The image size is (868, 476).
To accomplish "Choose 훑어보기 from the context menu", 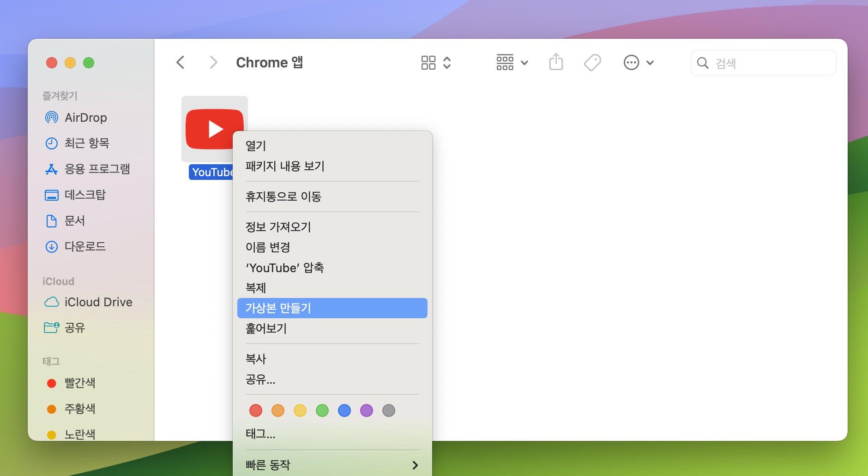I will pyautogui.click(x=332, y=328).
